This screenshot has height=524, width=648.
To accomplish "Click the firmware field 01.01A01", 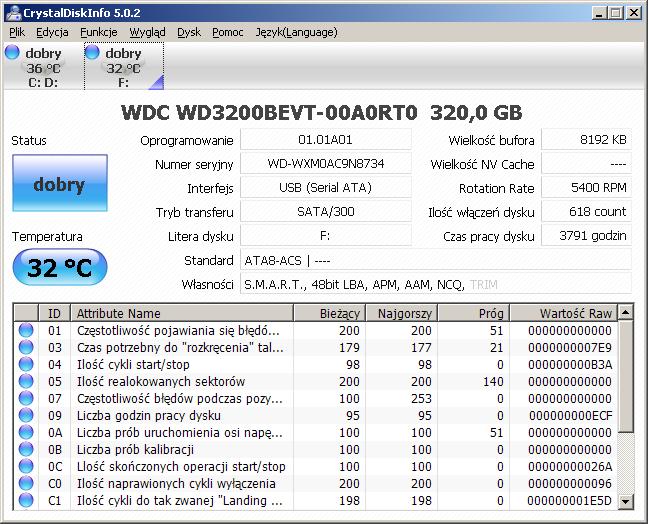I will coord(326,140).
